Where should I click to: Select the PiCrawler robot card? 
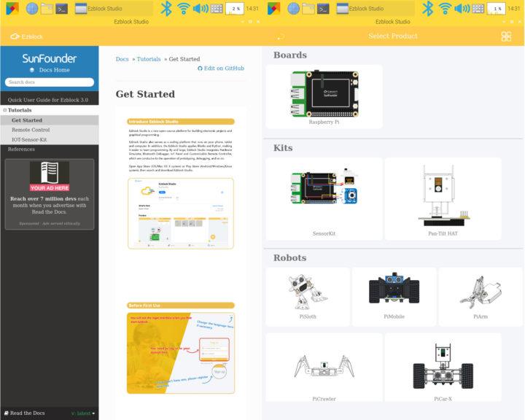pyautogui.click(x=324, y=367)
